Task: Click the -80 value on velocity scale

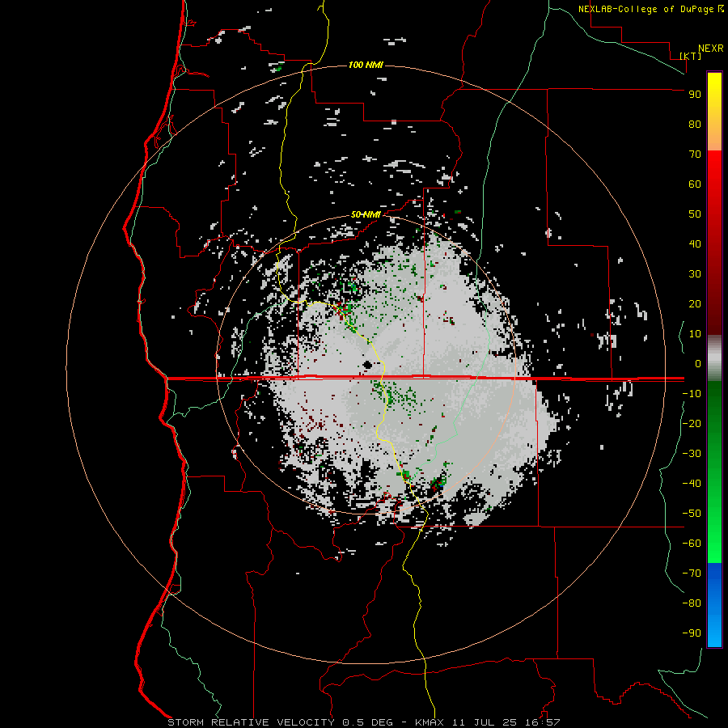Action: pyautogui.click(x=692, y=603)
